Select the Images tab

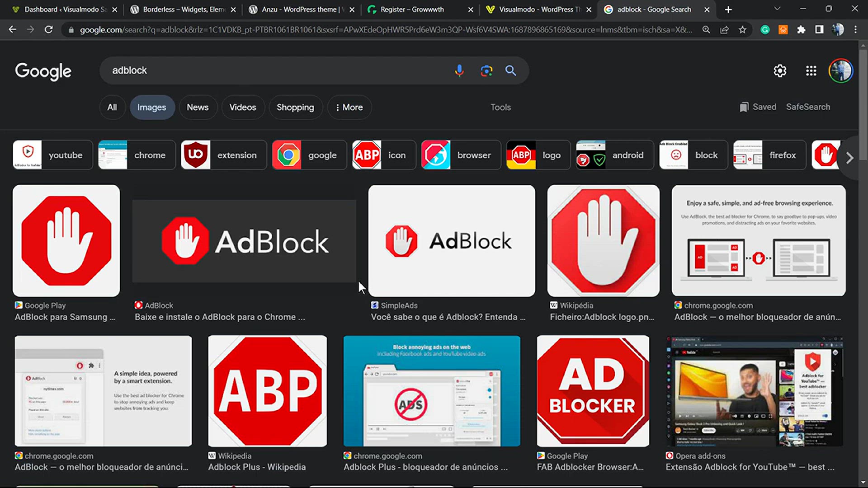pos(151,108)
